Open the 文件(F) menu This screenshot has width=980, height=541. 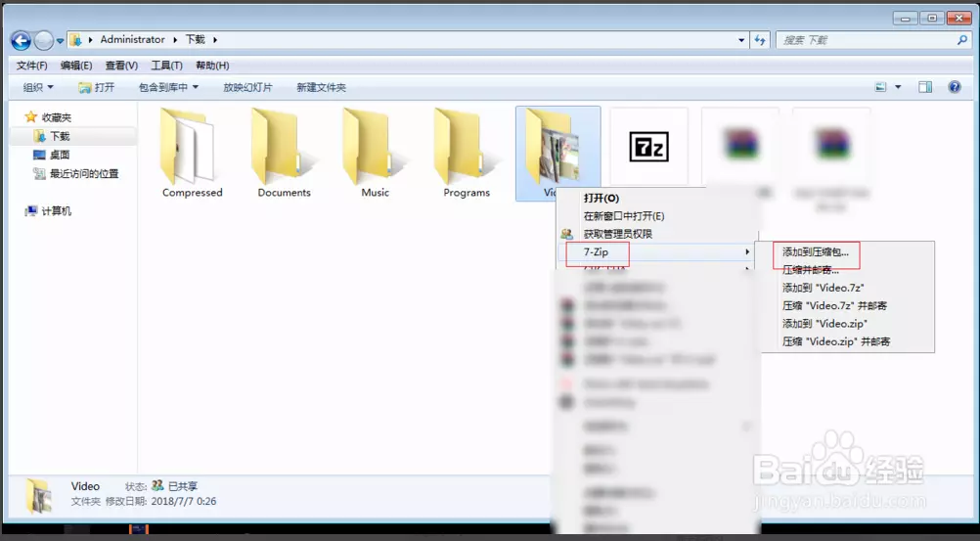(x=31, y=65)
